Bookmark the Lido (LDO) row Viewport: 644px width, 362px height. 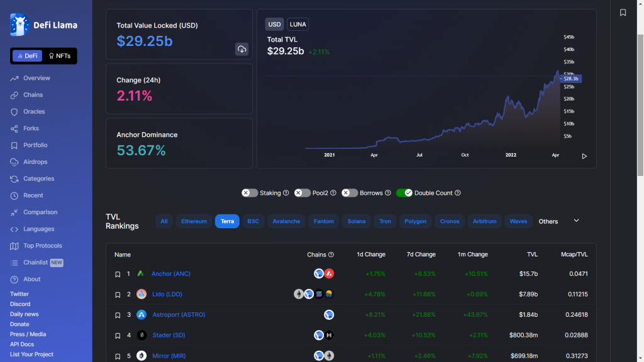click(118, 295)
